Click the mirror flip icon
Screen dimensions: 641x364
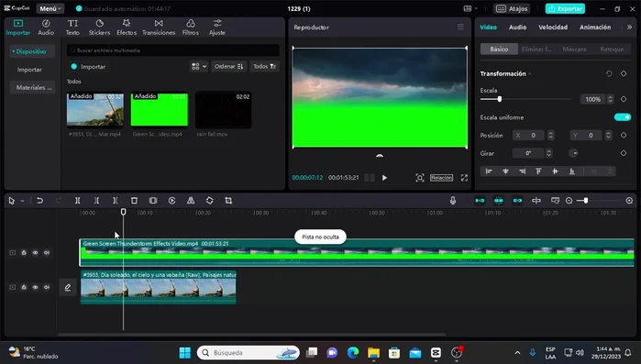pyautogui.click(x=191, y=201)
